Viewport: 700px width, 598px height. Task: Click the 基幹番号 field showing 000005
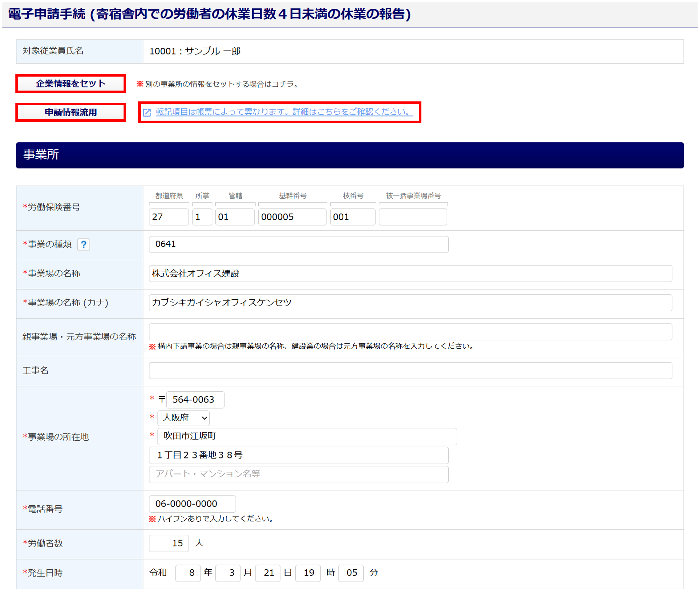point(292,217)
